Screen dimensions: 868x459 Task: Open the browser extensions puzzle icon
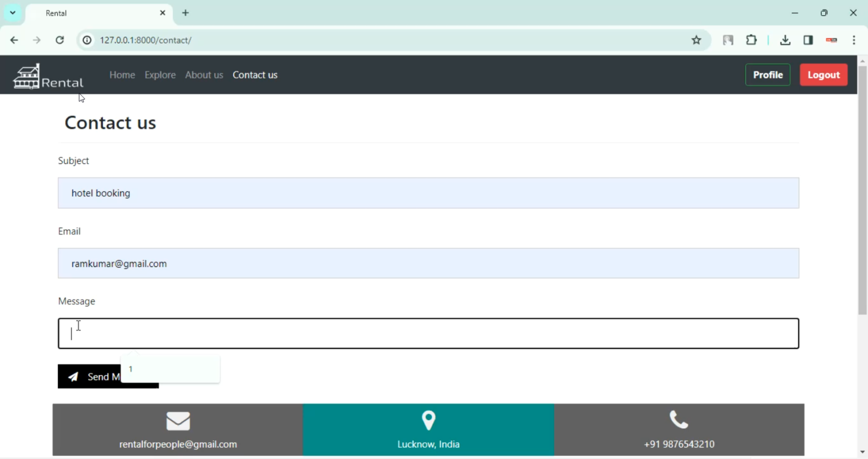(x=751, y=40)
